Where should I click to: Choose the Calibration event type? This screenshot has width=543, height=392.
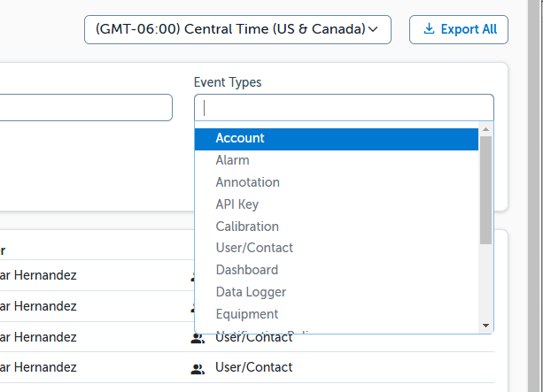(247, 227)
